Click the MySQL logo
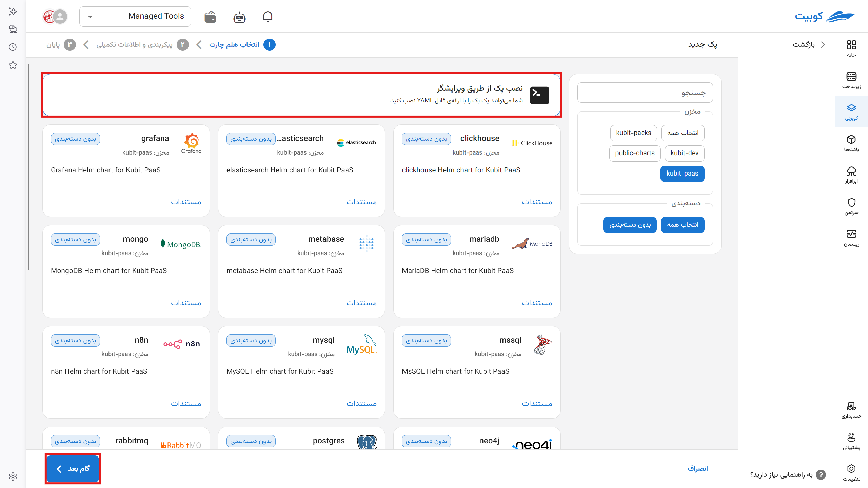868x488 pixels. coord(361,345)
